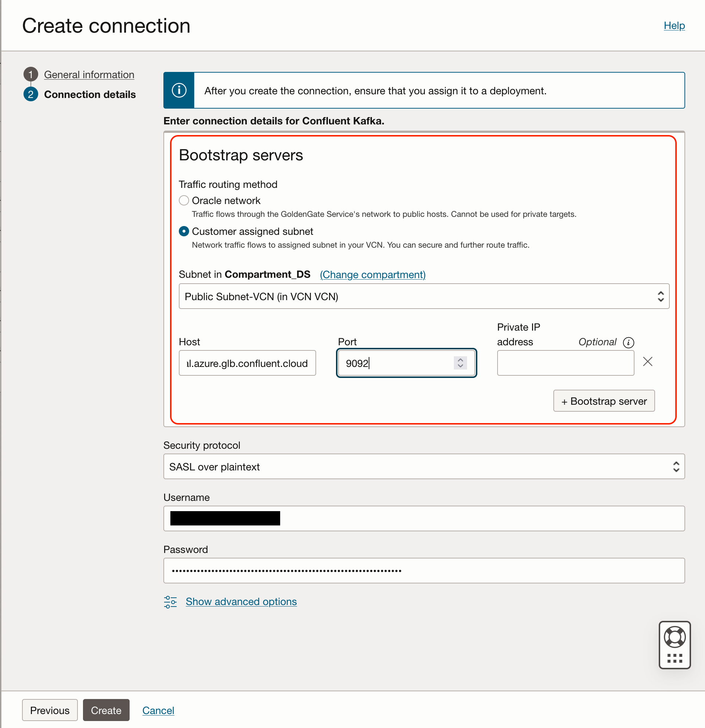The image size is (705, 728).
Task: Expand Show advanced options
Action: (x=241, y=601)
